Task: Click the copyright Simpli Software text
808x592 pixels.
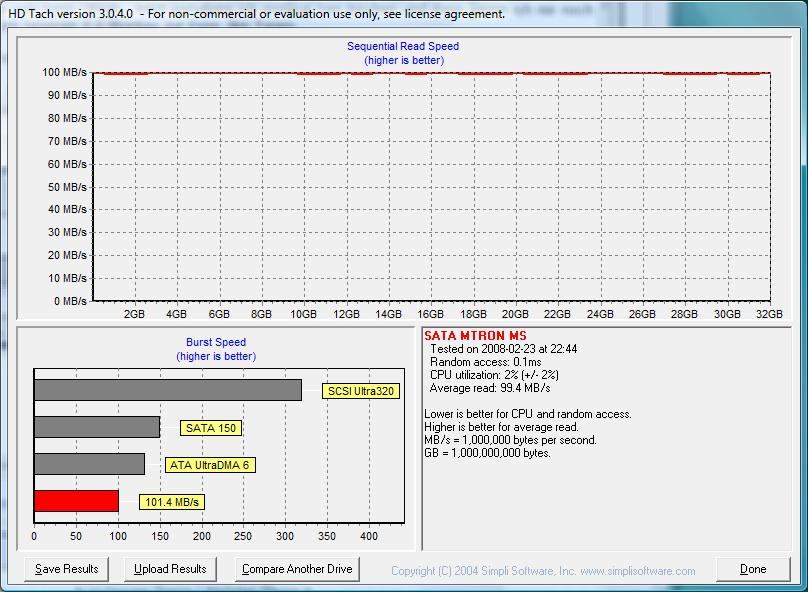Action: pyautogui.click(x=543, y=571)
